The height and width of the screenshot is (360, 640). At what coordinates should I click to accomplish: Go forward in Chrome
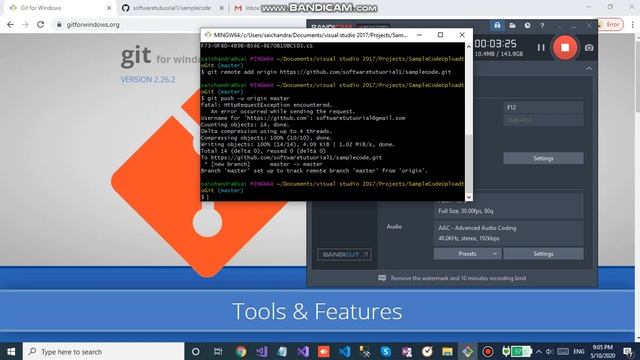pyautogui.click(x=25, y=24)
